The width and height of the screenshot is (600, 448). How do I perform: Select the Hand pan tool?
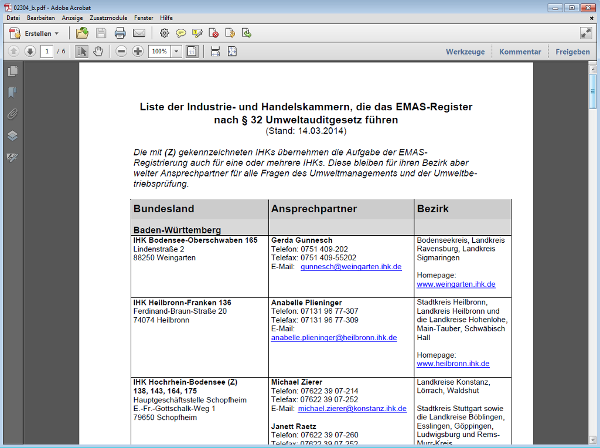coord(99,51)
